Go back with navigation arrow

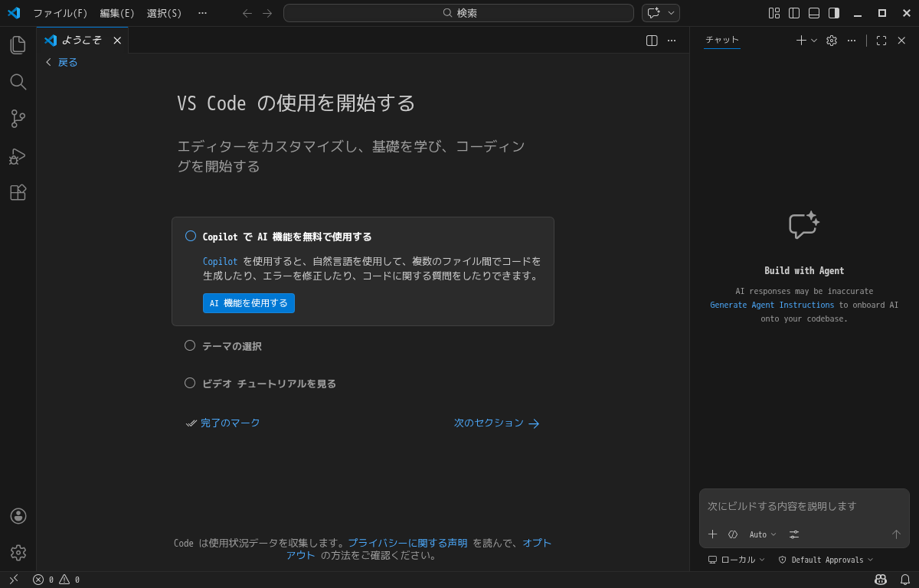[247, 13]
